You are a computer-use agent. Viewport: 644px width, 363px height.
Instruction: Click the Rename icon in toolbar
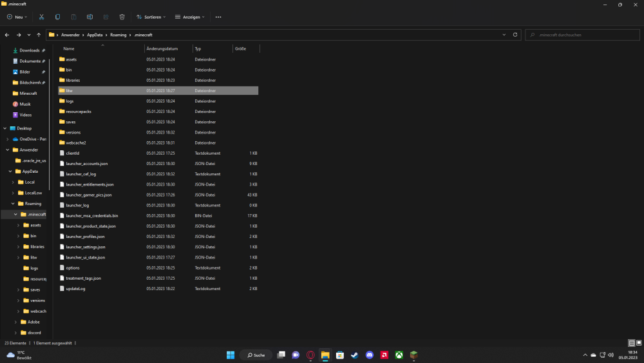coord(90,17)
